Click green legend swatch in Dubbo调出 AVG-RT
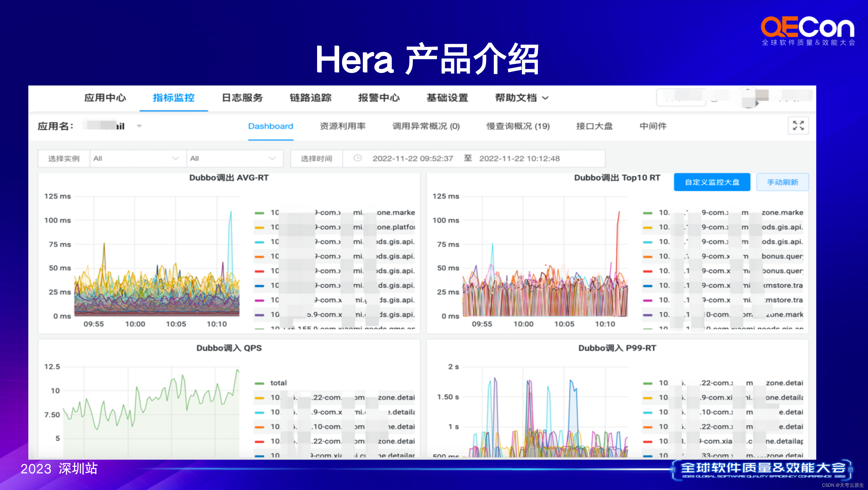The width and height of the screenshot is (868, 490). tap(259, 213)
